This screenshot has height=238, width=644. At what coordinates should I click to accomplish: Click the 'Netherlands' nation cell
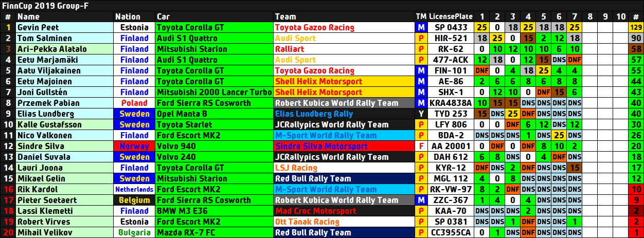click(134, 189)
